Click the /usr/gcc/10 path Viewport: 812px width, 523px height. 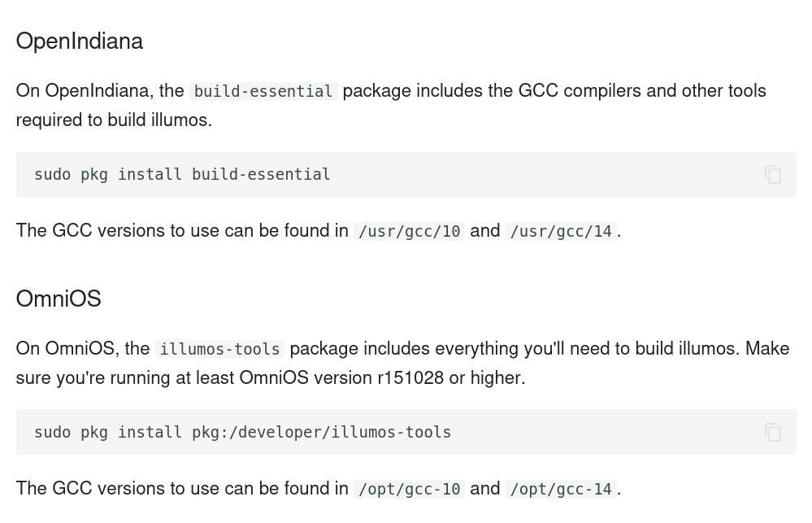click(x=409, y=231)
